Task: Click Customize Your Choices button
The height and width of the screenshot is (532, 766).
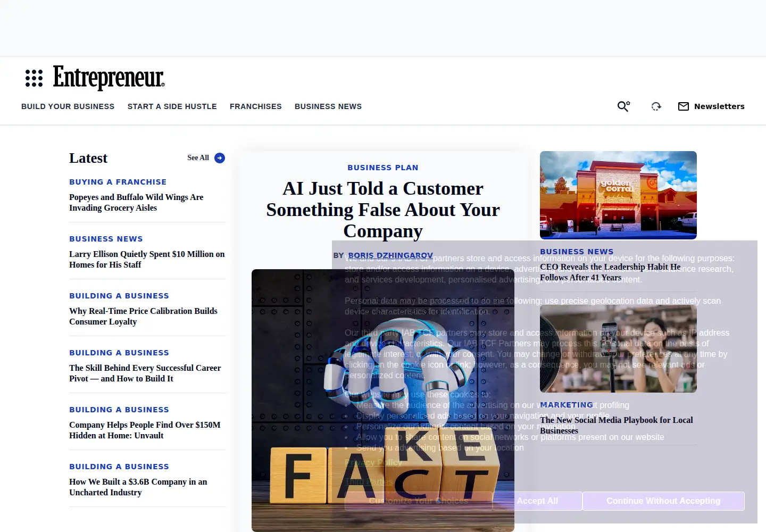Action: point(419,501)
